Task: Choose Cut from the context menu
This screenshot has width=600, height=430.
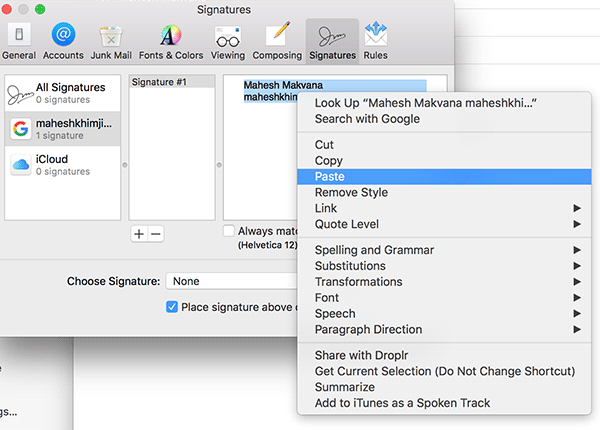Action: (444, 145)
